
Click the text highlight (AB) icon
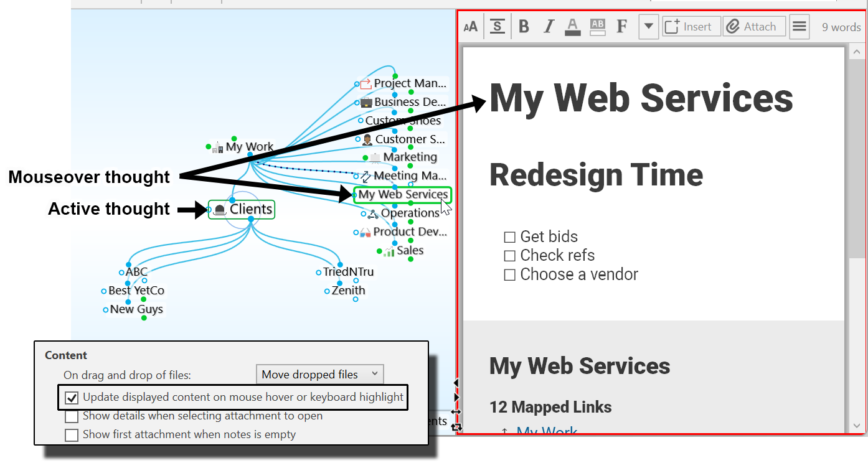(597, 27)
